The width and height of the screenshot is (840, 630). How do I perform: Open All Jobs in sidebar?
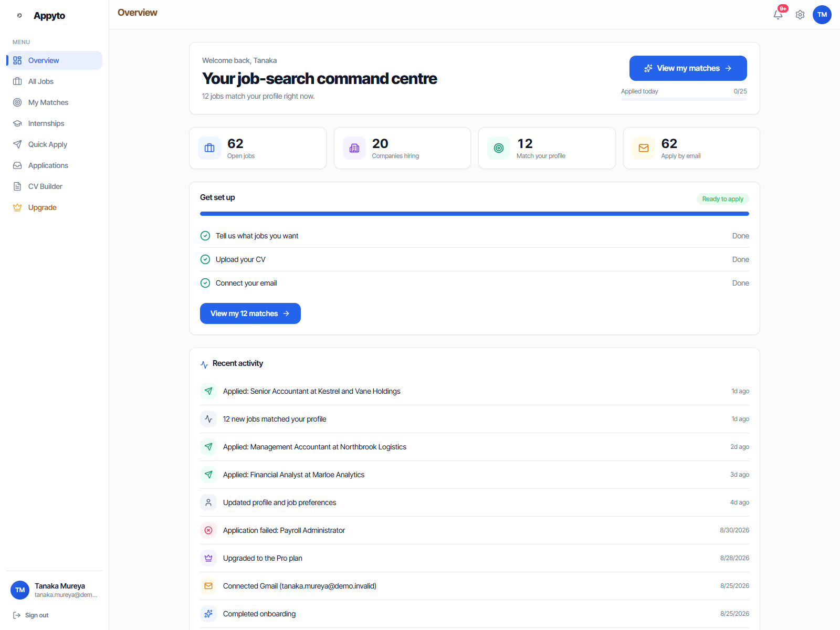[54, 81]
